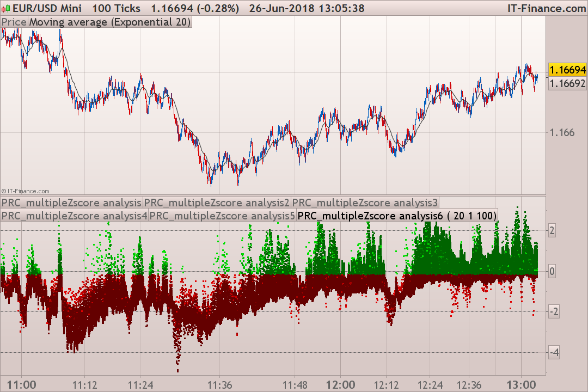This screenshot has width=588, height=392.
Task: Select PRC_multipleZscore analysis4 tab
Action: (74, 216)
